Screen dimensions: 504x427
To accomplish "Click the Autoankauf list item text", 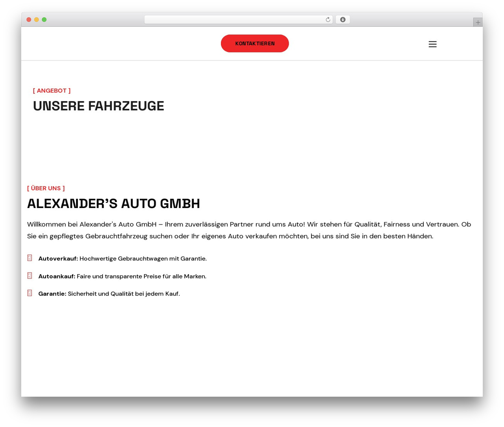I will pyautogui.click(x=122, y=276).
